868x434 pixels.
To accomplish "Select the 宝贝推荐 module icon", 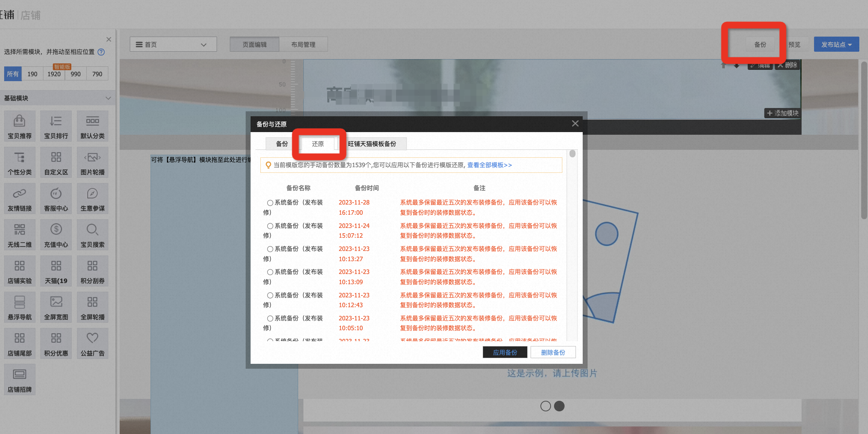I will tap(20, 126).
